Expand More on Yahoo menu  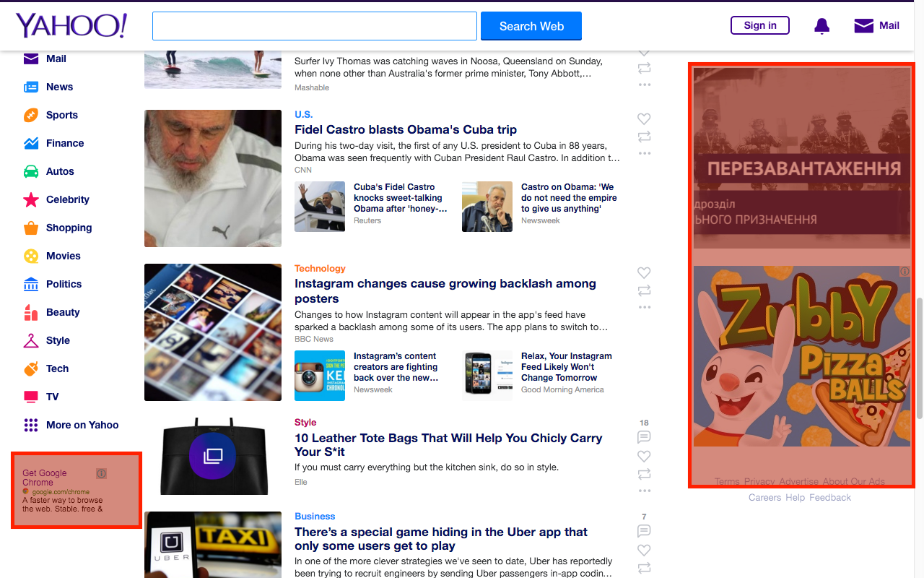pyautogui.click(x=71, y=425)
